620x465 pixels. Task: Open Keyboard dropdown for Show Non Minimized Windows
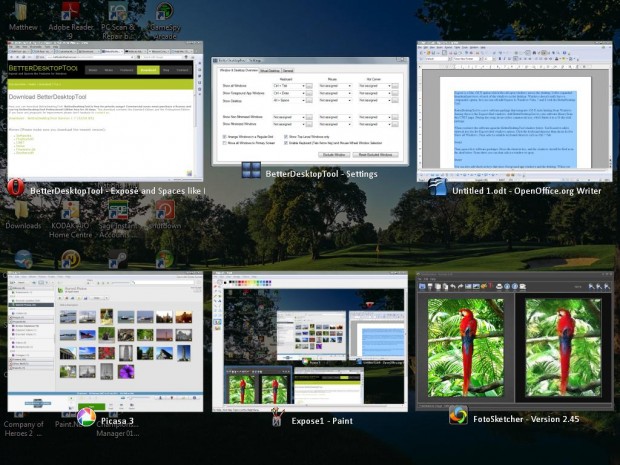click(289, 117)
